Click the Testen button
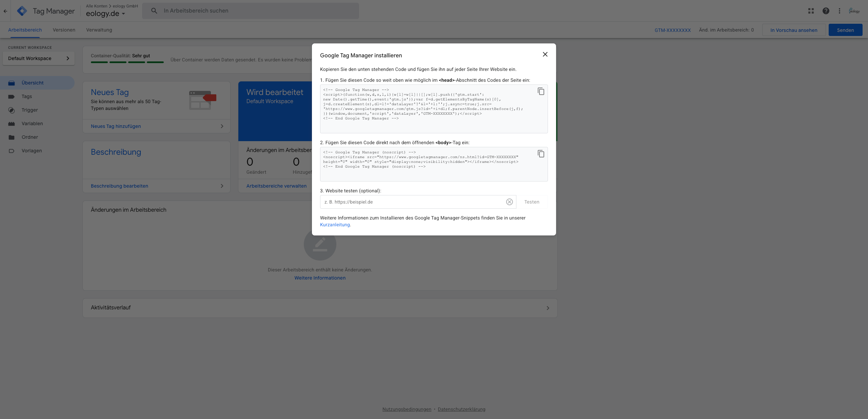This screenshot has height=419, width=868. (531, 202)
